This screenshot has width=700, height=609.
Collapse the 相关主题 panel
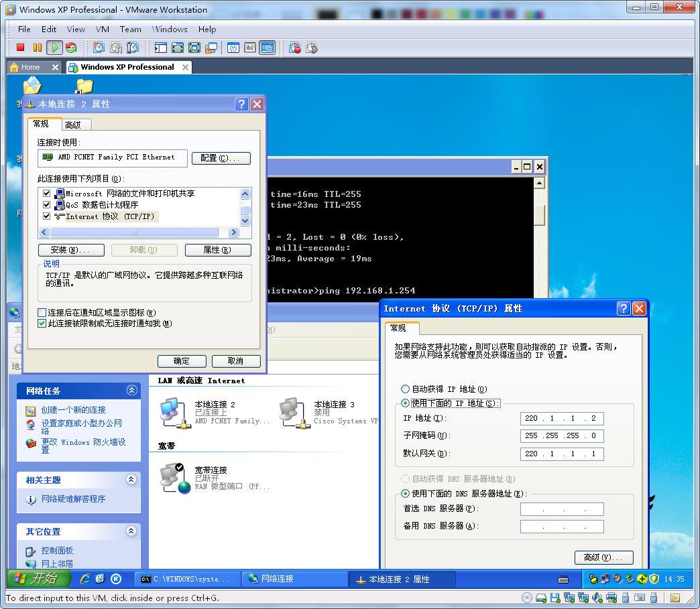click(x=131, y=480)
